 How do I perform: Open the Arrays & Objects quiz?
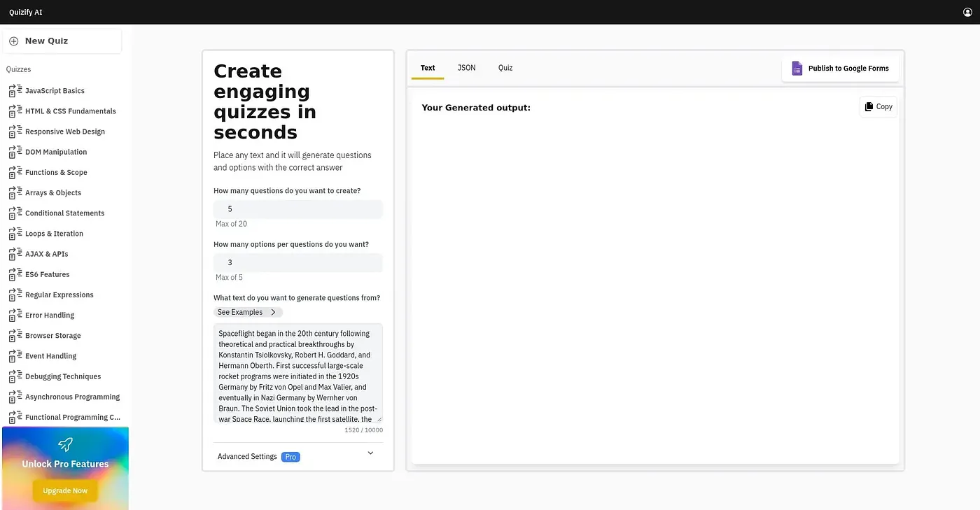(53, 193)
